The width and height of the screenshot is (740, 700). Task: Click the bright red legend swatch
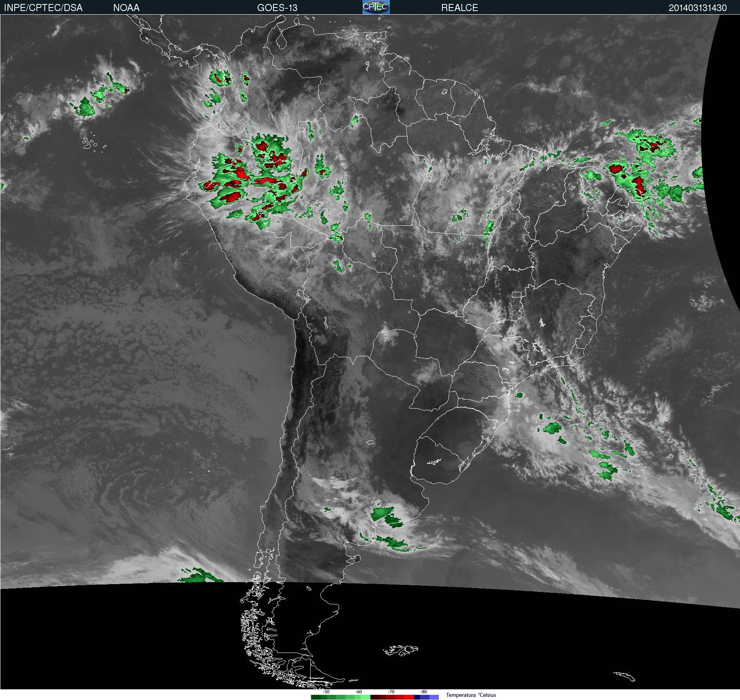pyautogui.click(x=409, y=697)
